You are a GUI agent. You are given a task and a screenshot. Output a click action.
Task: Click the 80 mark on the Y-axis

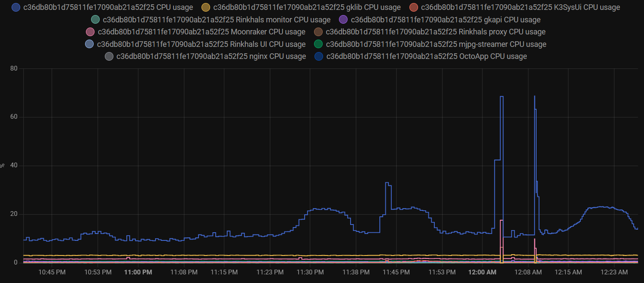(x=13, y=68)
